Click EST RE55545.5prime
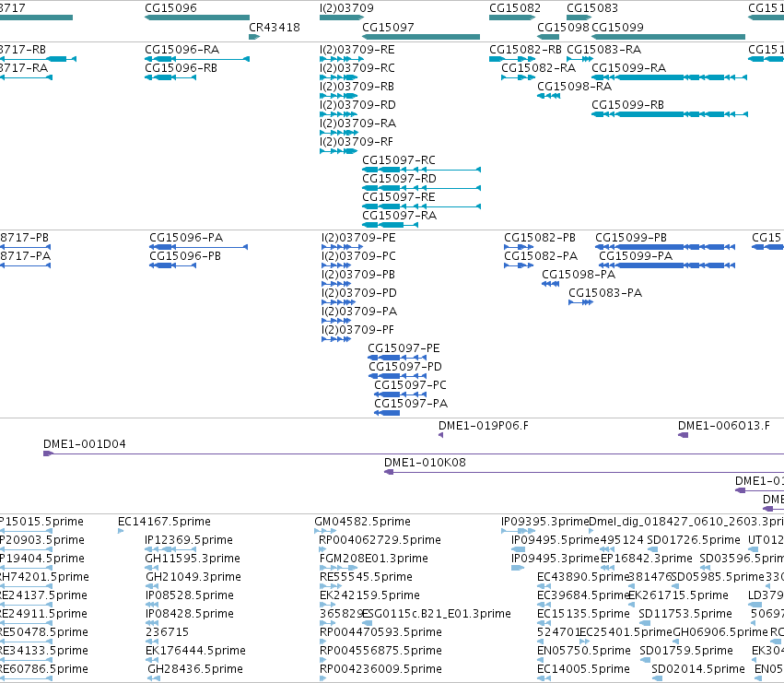 tap(366, 577)
